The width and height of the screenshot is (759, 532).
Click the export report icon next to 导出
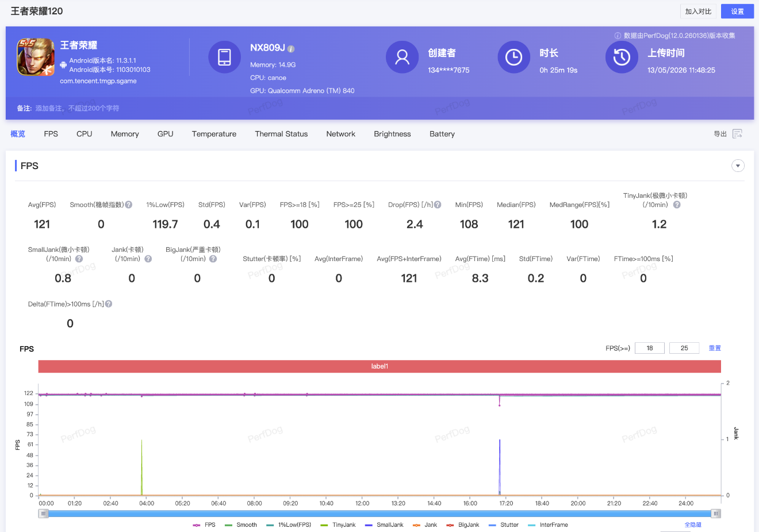coord(738,133)
